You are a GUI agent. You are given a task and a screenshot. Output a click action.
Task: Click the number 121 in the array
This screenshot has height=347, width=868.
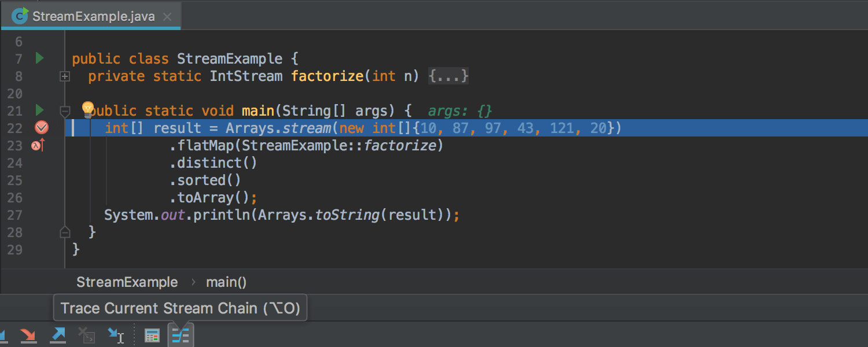pos(562,128)
